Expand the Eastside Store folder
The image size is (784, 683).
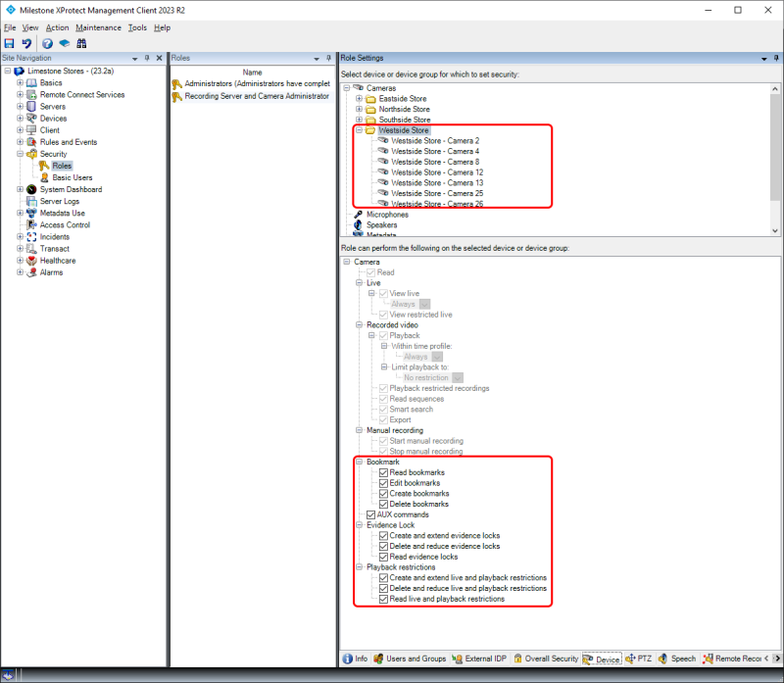[359, 99]
